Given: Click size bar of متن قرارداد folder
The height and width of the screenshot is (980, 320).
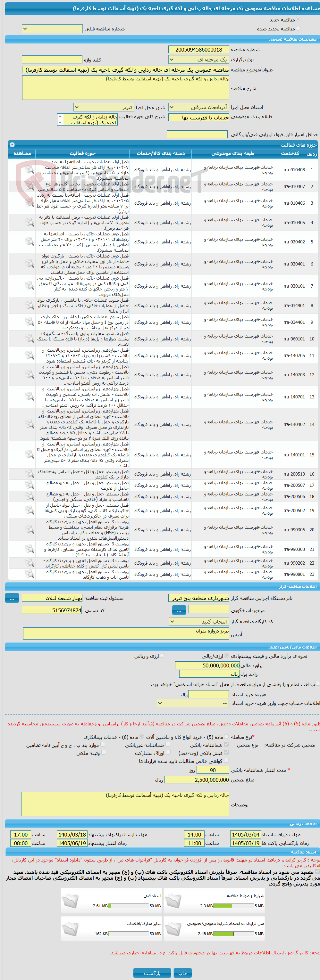Looking at the screenshot, I should 233,933.
